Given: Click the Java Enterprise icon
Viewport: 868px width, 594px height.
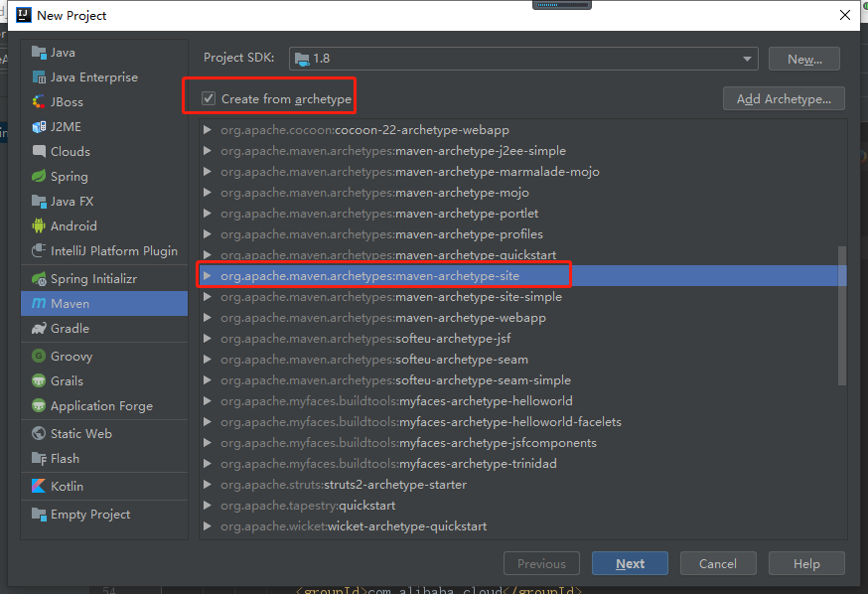Looking at the screenshot, I should 39,77.
